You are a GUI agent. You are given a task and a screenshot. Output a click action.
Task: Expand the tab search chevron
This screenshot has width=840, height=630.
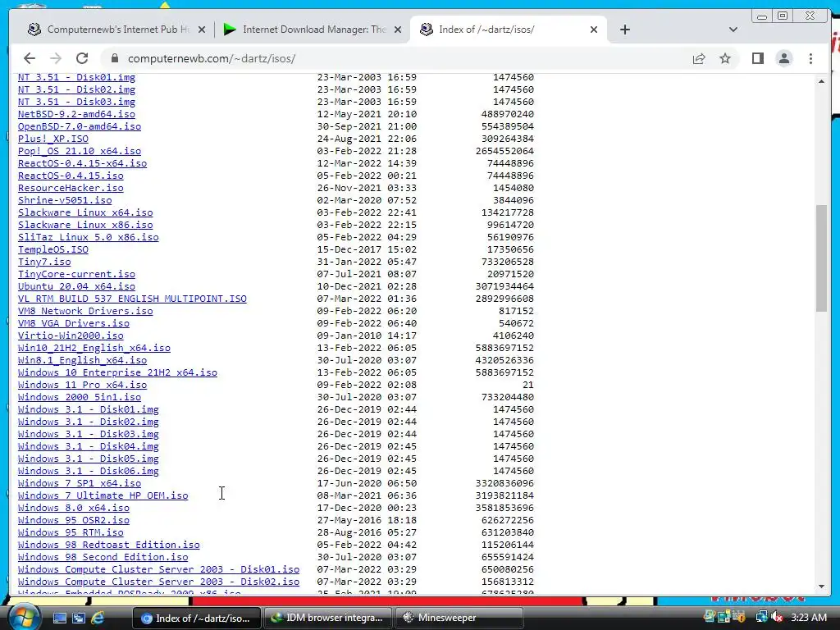pos(733,30)
